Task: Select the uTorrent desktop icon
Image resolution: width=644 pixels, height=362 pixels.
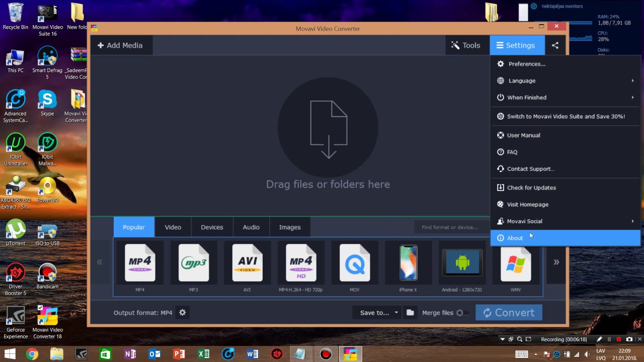Action: [16, 232]
